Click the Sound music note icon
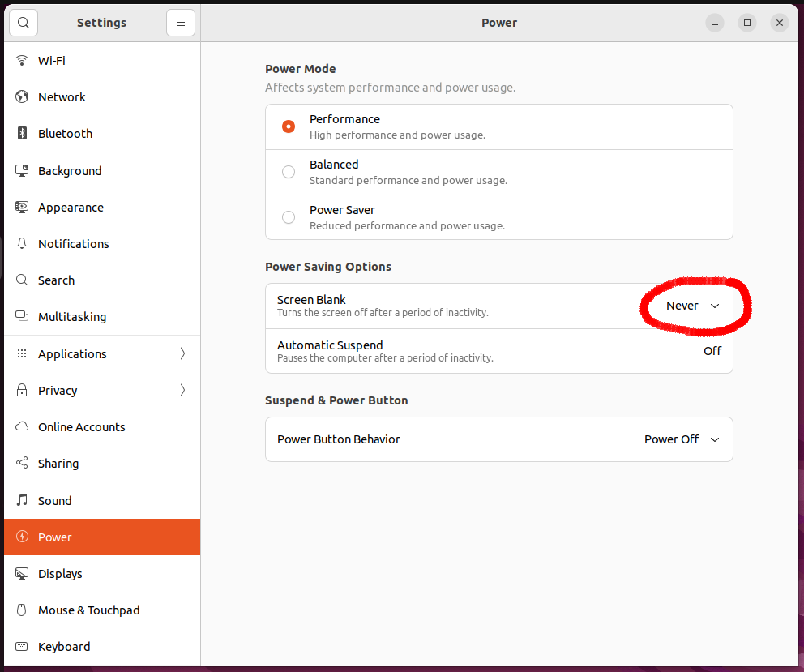Screen dimensions: 804x672 [x=23, y=501]
